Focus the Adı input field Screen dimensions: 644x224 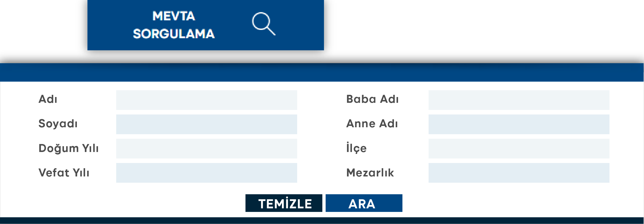pos(206,100)
